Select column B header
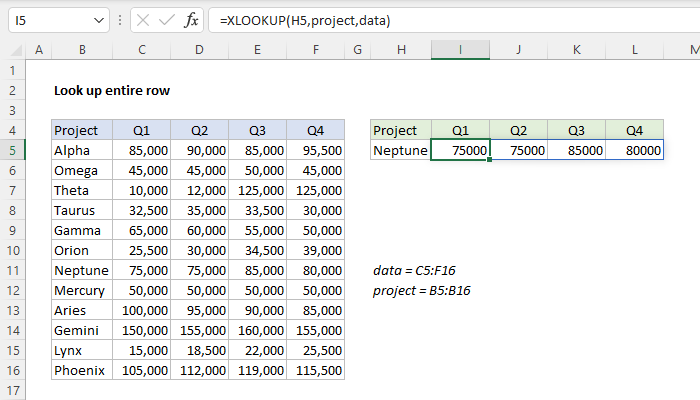This screenshot has height=400, width=700. [x=82, y=50]
